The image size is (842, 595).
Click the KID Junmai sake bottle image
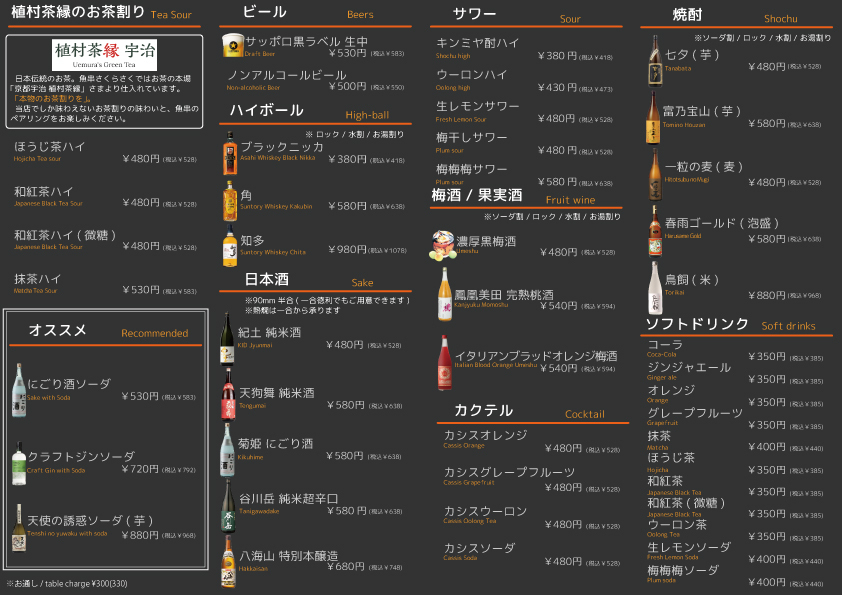click(227, 339)
